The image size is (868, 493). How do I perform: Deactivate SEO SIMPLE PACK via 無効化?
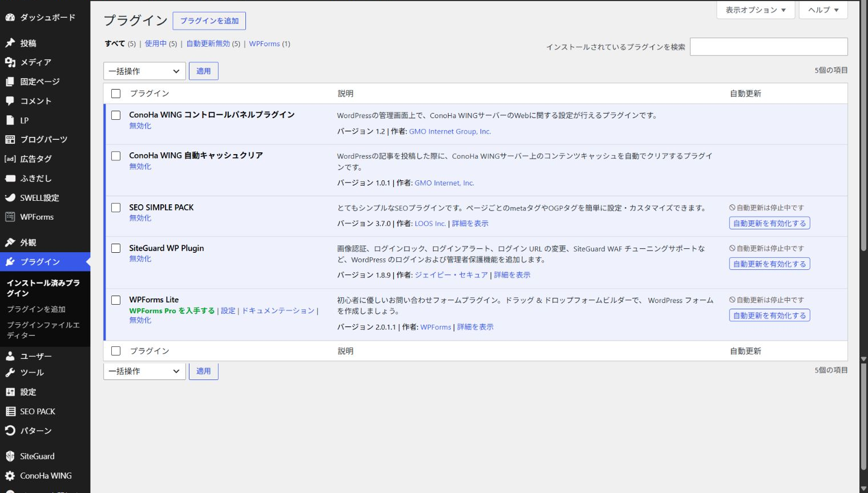(x=140, y=218)
